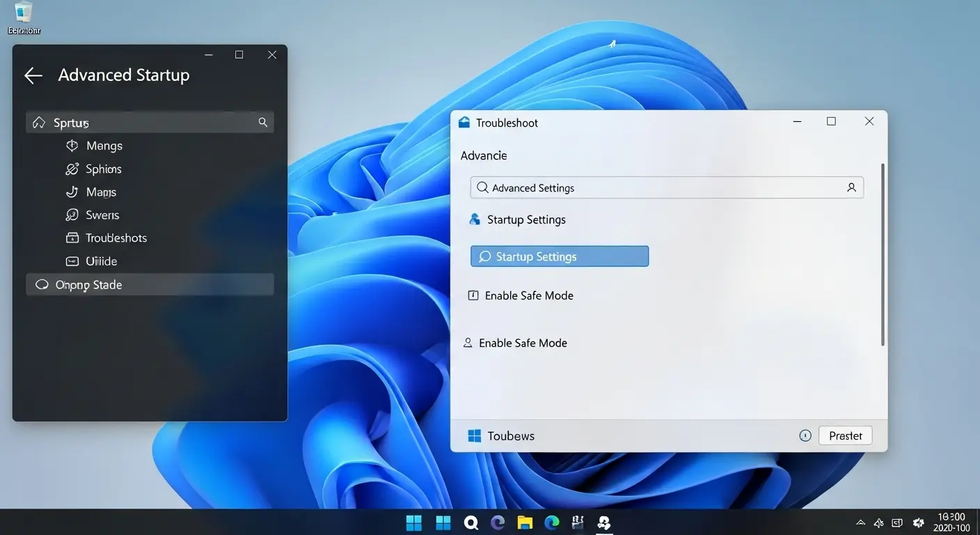Click the magnifier in the Sprtus search box
Image resolution: width=980 pixels, height=535 pixels.
coord(263,123)
